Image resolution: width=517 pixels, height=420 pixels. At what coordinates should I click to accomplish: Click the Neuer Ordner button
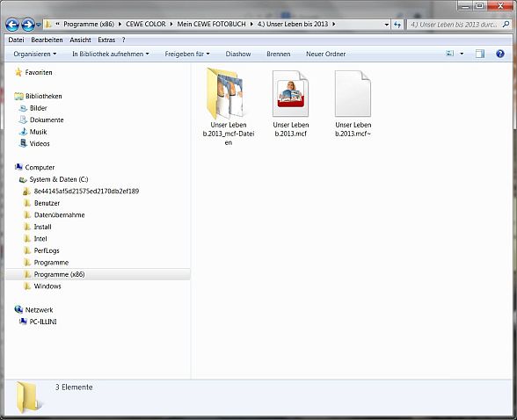coord(325,54)
